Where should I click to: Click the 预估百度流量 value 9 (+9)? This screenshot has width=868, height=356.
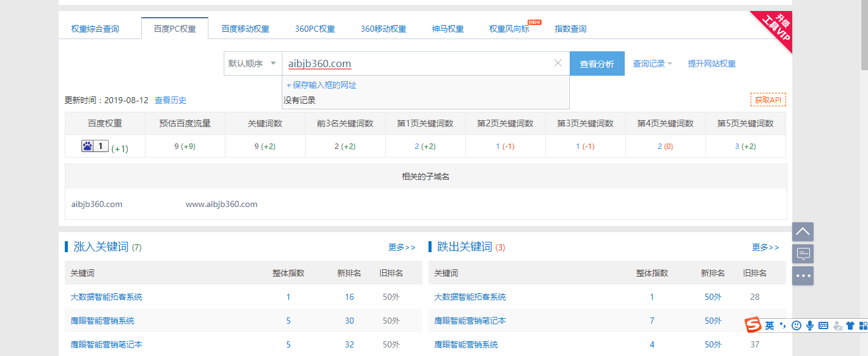(x=185, y=147)
